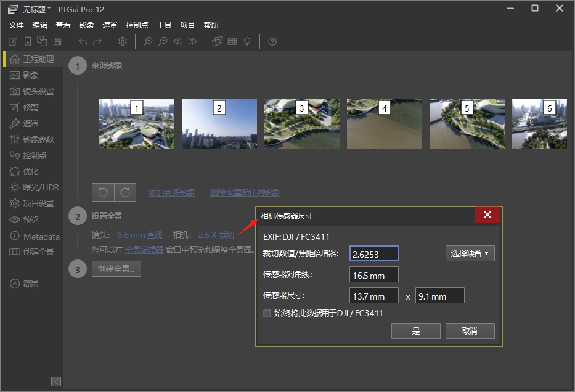Click the 8.6 mm 直线 lens link
Screen dimensions: 575x392
point(140,235)
